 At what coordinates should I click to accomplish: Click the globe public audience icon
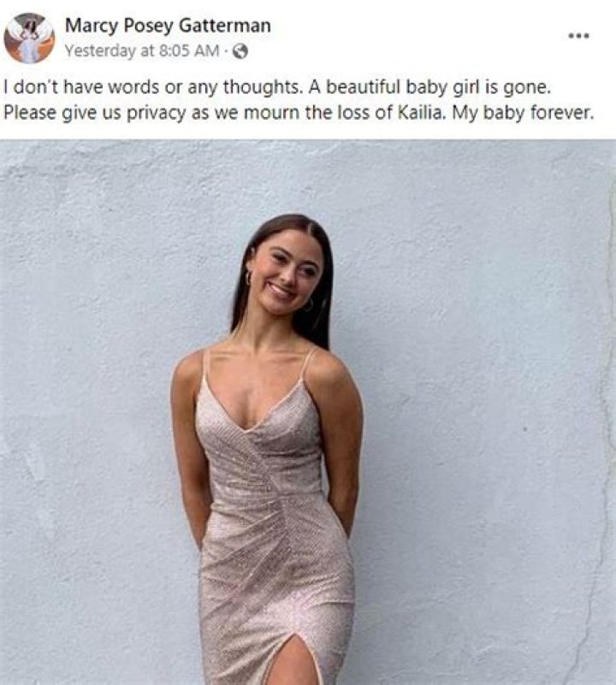(240, 52)
